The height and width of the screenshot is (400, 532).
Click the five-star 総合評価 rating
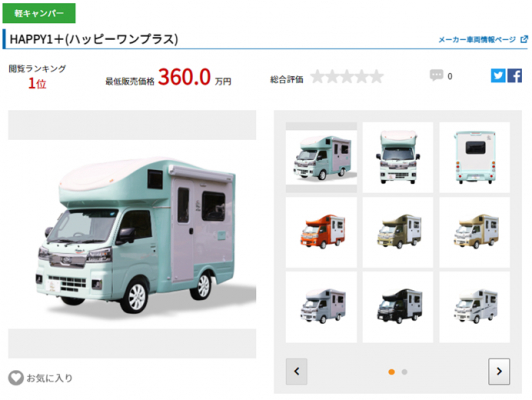[347, 76]
